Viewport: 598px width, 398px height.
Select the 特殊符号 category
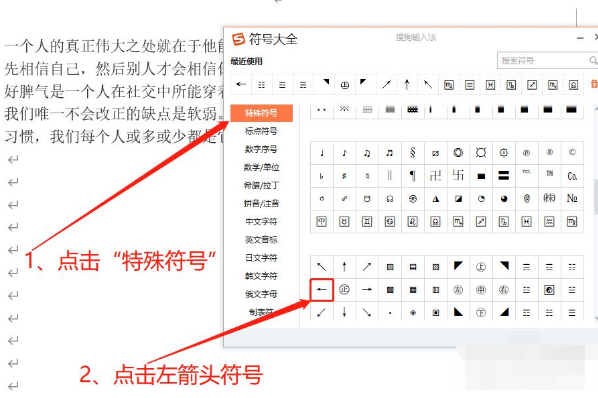(261, 113)
